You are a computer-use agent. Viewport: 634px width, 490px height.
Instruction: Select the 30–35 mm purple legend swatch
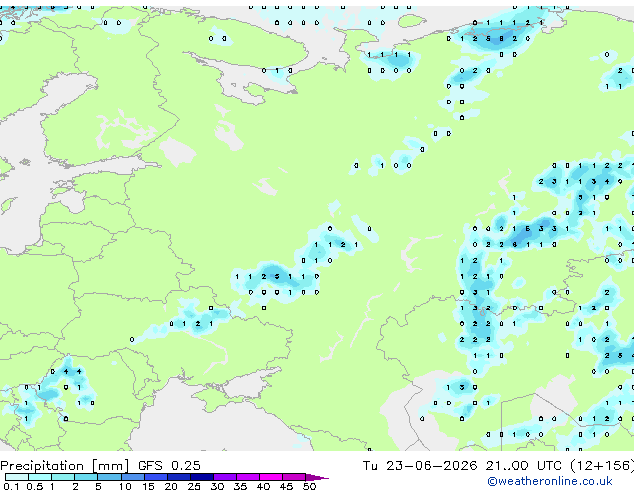click(x=225, y=477)
